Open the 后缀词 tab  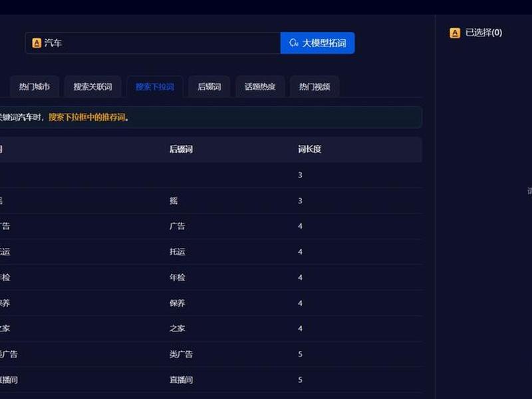pyautogui.click(x=209, y=87)
